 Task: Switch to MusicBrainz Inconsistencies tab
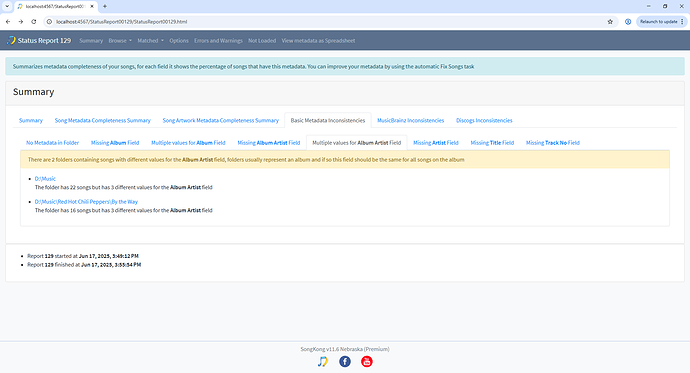[x=411, y=121]
